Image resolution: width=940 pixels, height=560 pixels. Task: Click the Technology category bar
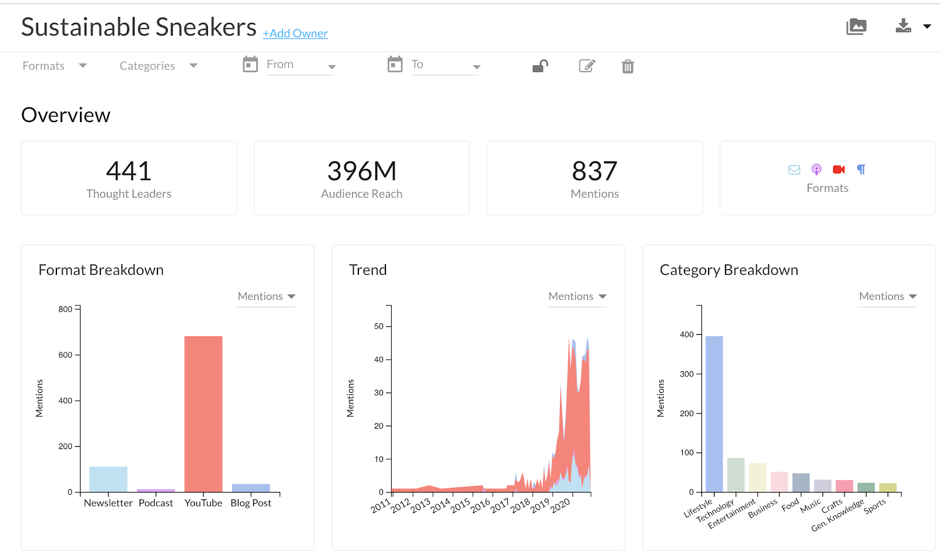click(736, 475)
